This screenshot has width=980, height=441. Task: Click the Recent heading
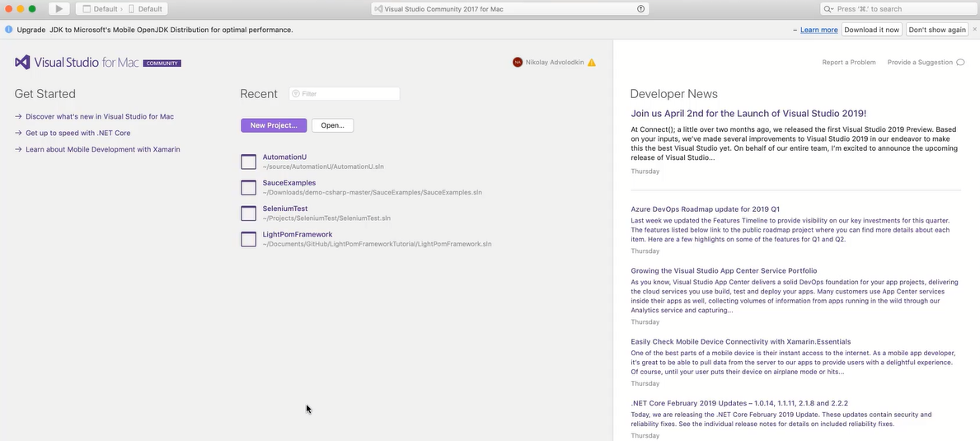coord(259,94)
